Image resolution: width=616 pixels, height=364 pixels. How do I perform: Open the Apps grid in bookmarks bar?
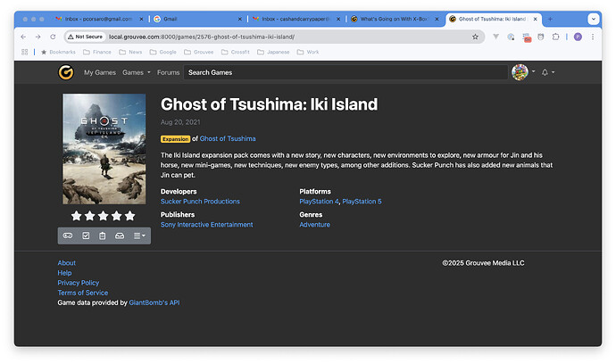(x=25, y=52)
